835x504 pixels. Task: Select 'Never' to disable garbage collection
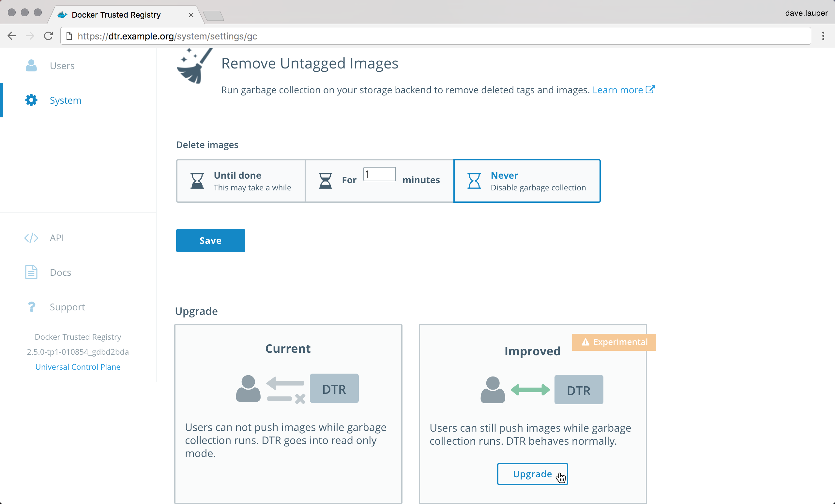(527, 181)
